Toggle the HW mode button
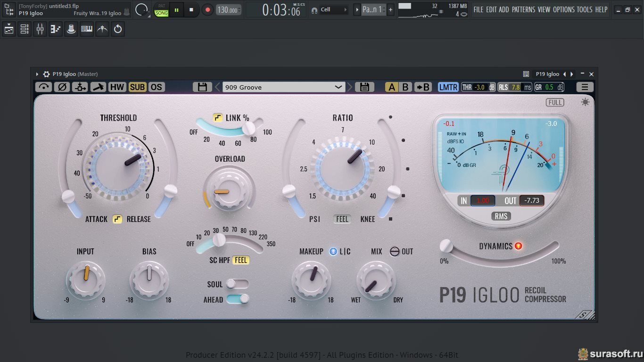The height and width of the screenshot is (362, 644). coord(117,87)
